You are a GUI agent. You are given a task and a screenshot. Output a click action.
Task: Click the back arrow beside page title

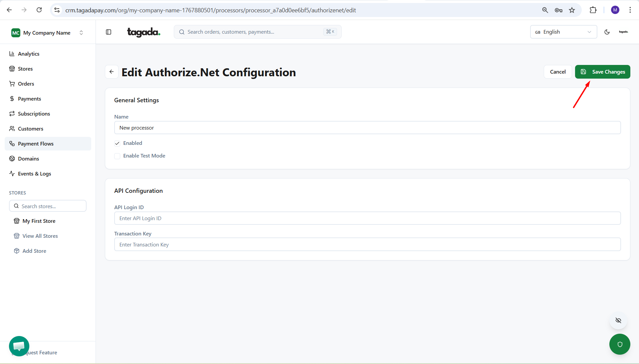(112, 72)
